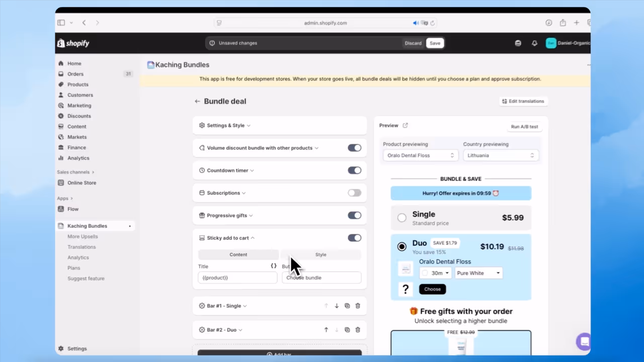Expand Bar #2 - Duo settings
The image size is (644, 362).
pos(221,330)
